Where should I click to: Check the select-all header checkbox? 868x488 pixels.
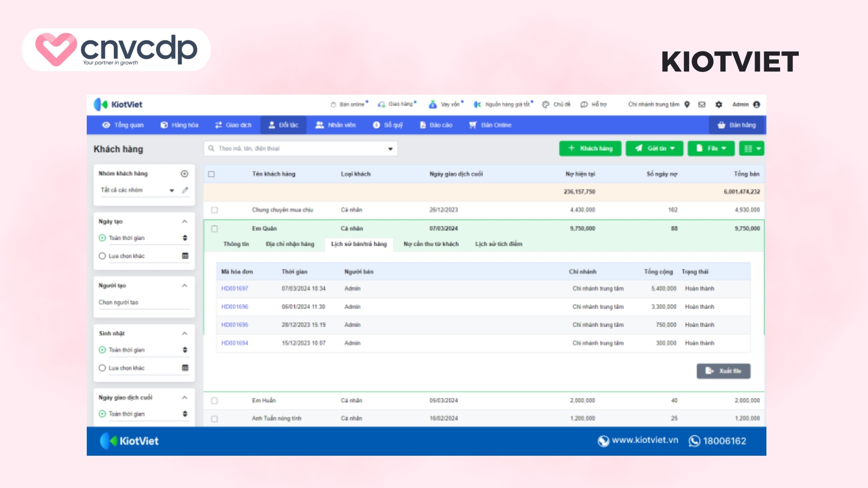tap(212, 174)
